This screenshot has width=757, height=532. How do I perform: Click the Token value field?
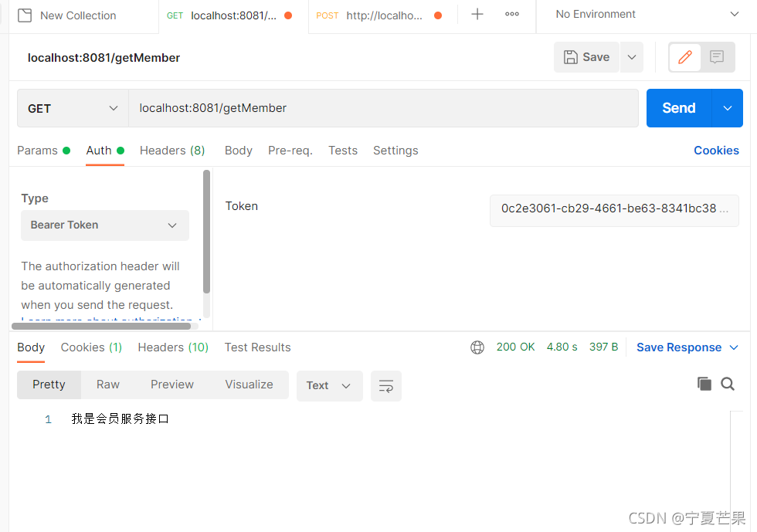[614, 211]
